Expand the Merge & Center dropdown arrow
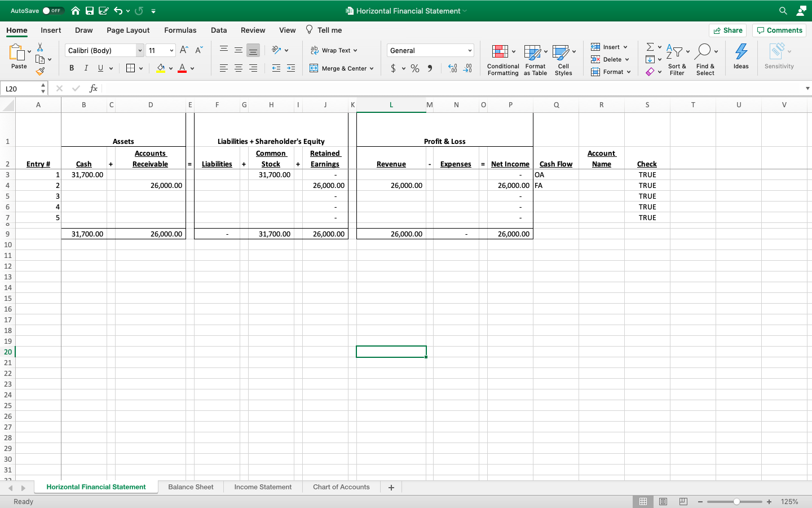Viewport: 812px width, 508px height. [x=372, y=68]
